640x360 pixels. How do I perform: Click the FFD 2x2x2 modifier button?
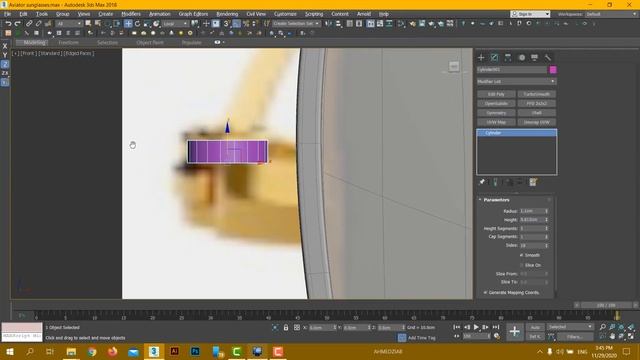[x=536, y=104]
